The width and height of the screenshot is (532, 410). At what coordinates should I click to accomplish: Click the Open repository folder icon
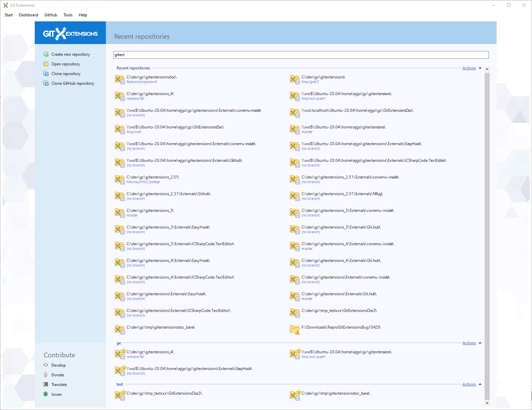46,64
